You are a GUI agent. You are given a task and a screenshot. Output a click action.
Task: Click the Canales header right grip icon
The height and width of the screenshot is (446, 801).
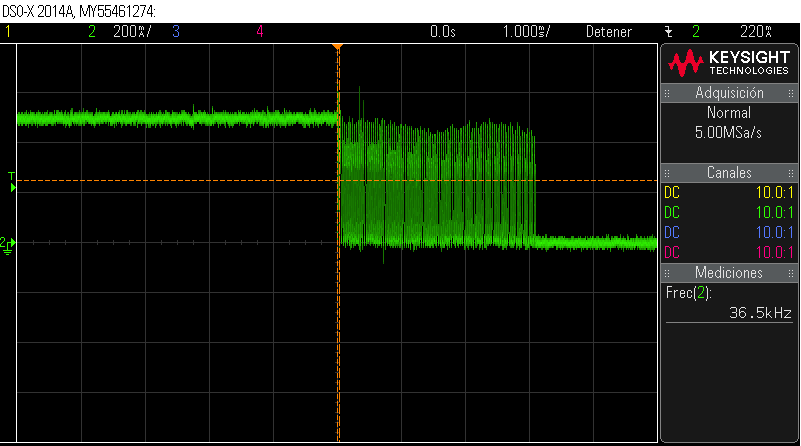coord(791,173)
